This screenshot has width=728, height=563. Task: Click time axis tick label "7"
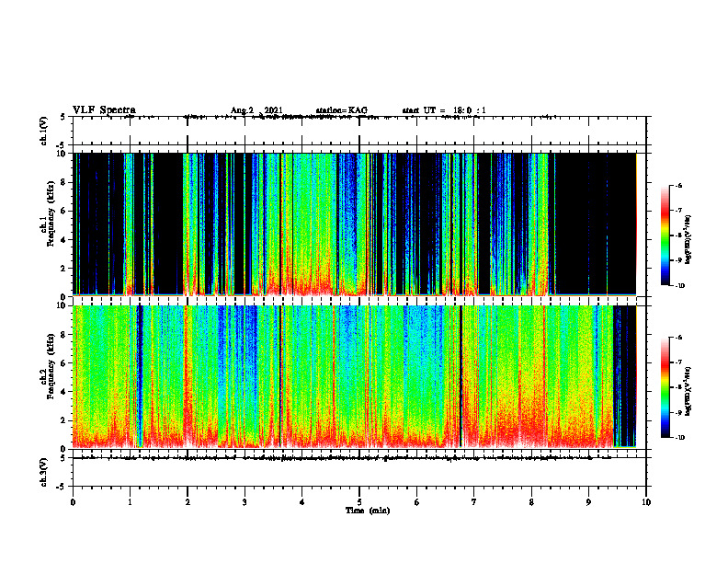[x=474, y=502]
